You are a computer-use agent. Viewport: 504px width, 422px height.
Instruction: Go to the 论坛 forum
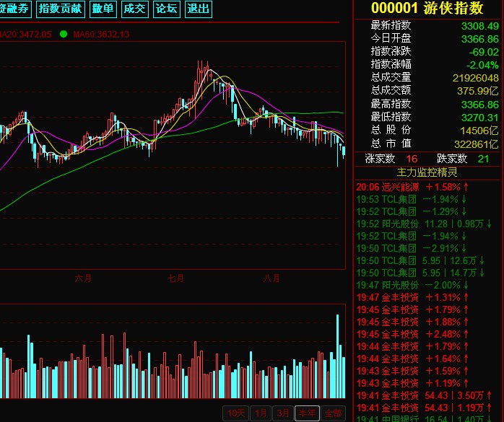coord(166,9)
